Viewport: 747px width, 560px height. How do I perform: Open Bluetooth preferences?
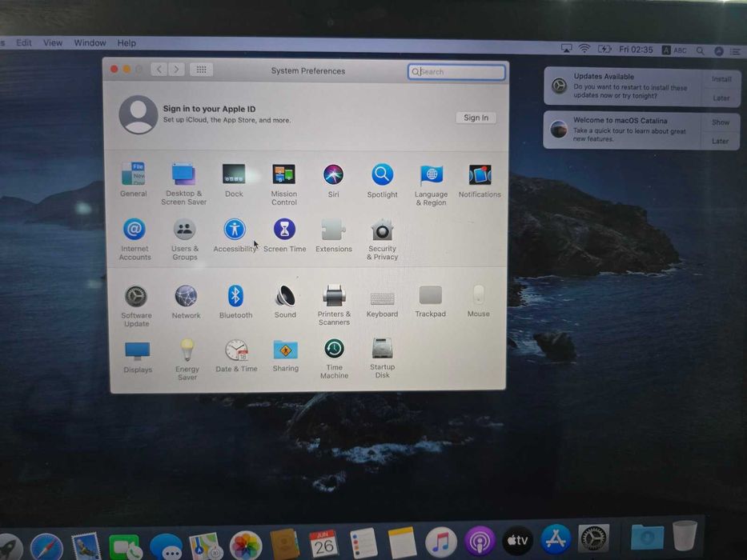[236, 302]
